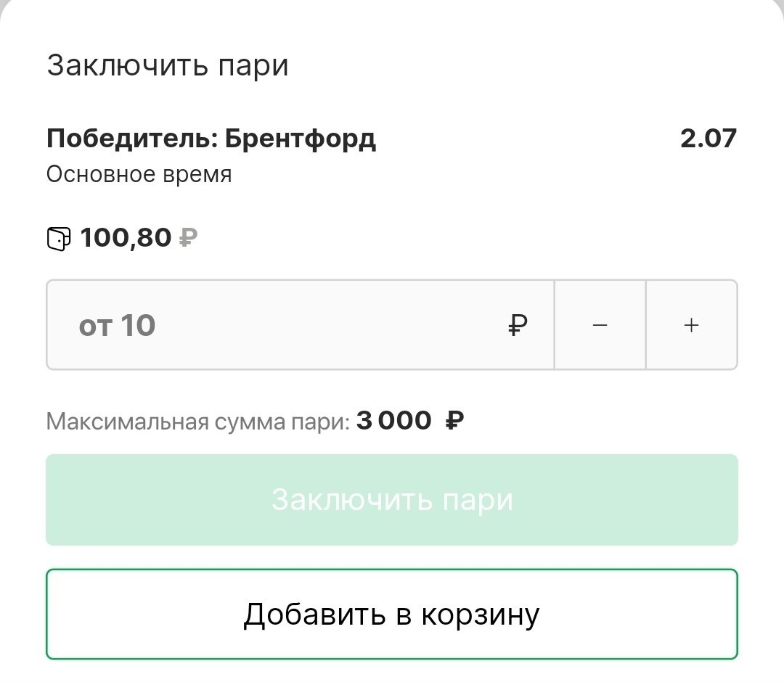Click the wallet balance icon
This screenshot has width=784, height=682.
coord(59,239)
